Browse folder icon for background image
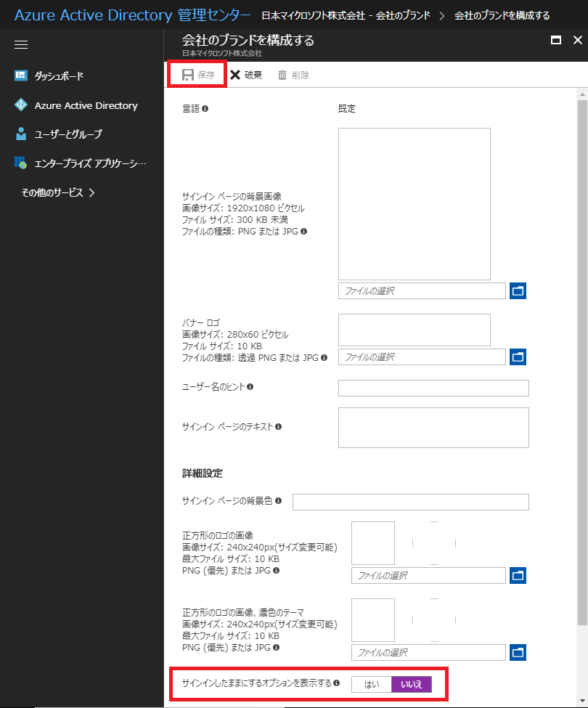 [518, 290]
